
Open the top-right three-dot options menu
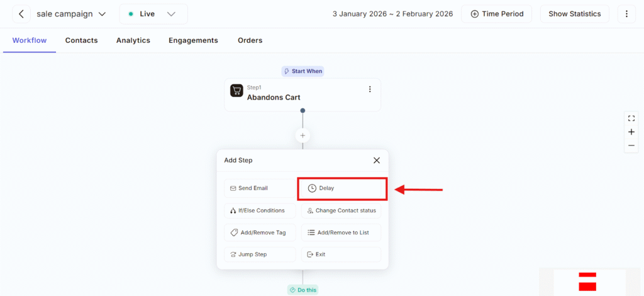626,14
